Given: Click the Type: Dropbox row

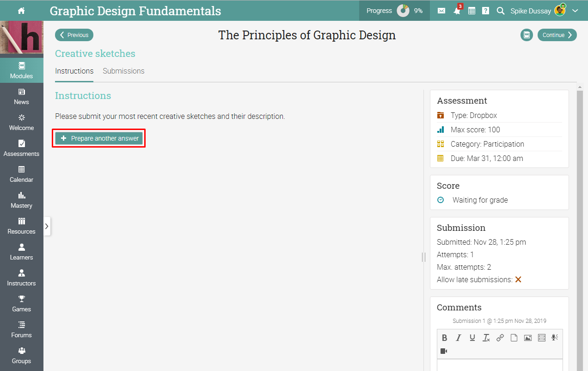Looking at the screenshot, I should [x=499, y=115].
